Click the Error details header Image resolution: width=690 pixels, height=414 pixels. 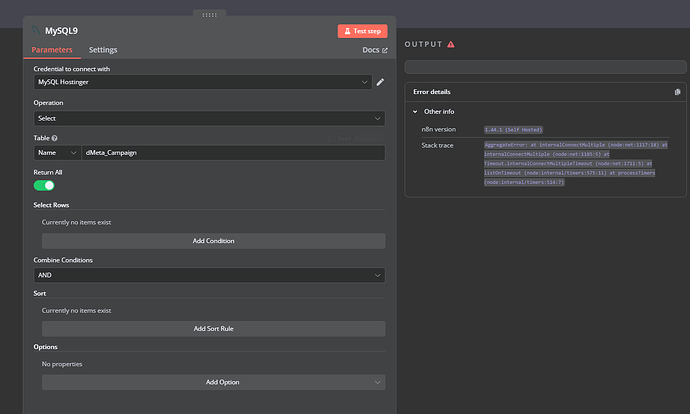(432, 92)
